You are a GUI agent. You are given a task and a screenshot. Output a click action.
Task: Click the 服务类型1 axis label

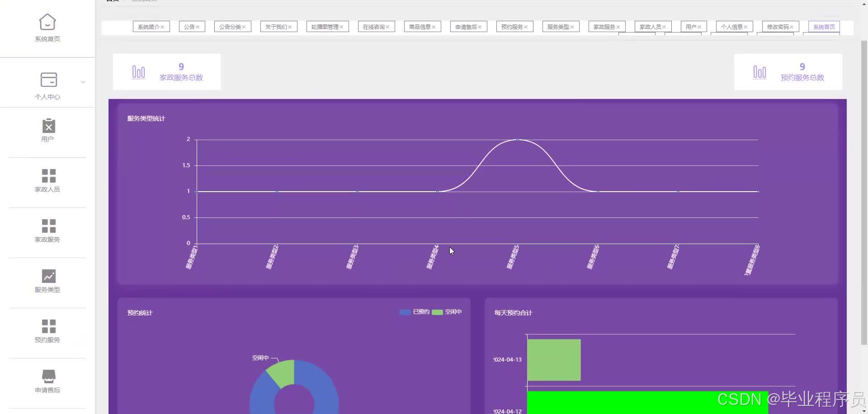point(192,257)
